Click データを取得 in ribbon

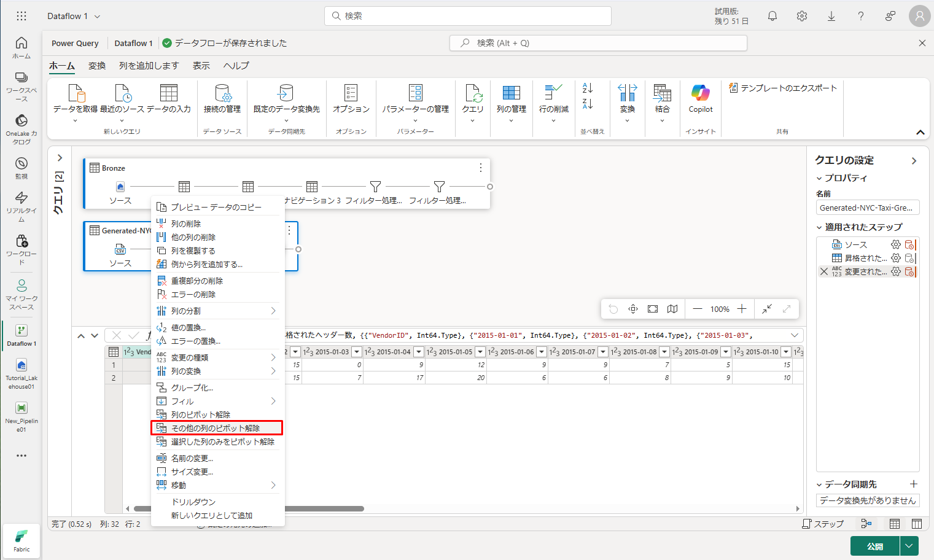(x=76, y=103)
